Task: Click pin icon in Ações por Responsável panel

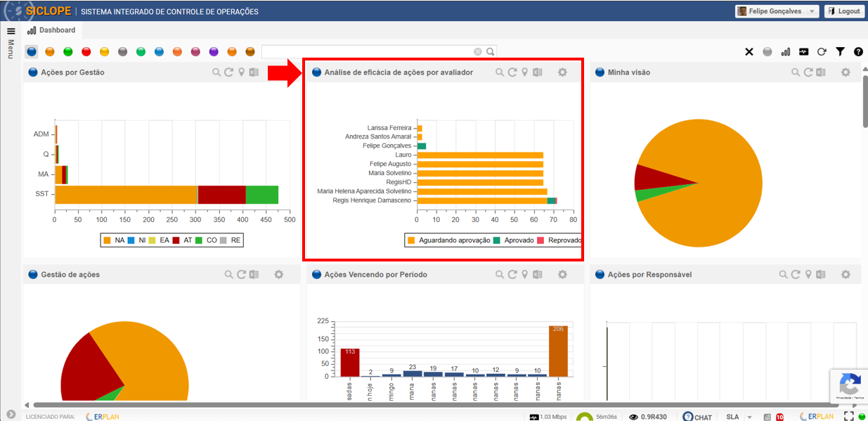Action: [x=808, y=275]
